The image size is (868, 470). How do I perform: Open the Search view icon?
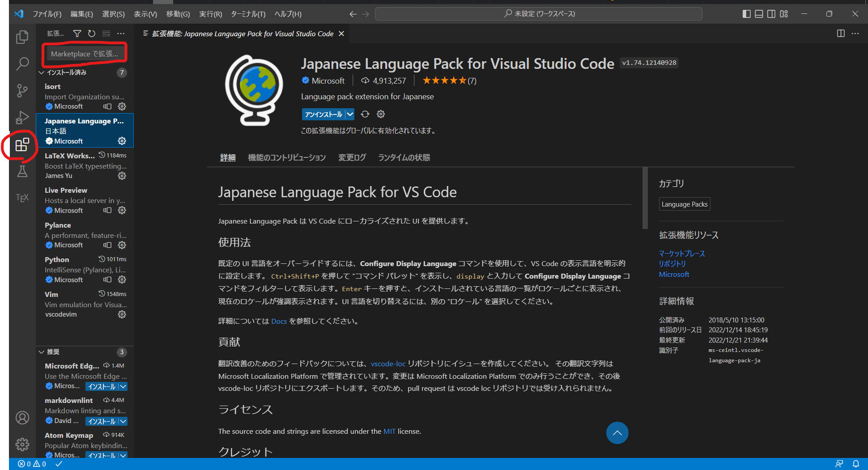tap(22, 64)
